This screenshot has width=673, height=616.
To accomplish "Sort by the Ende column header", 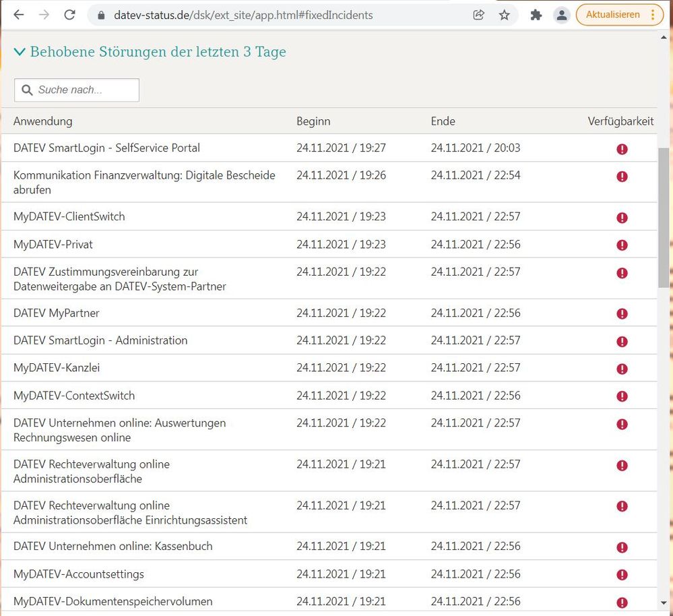I will coord(443,121).
